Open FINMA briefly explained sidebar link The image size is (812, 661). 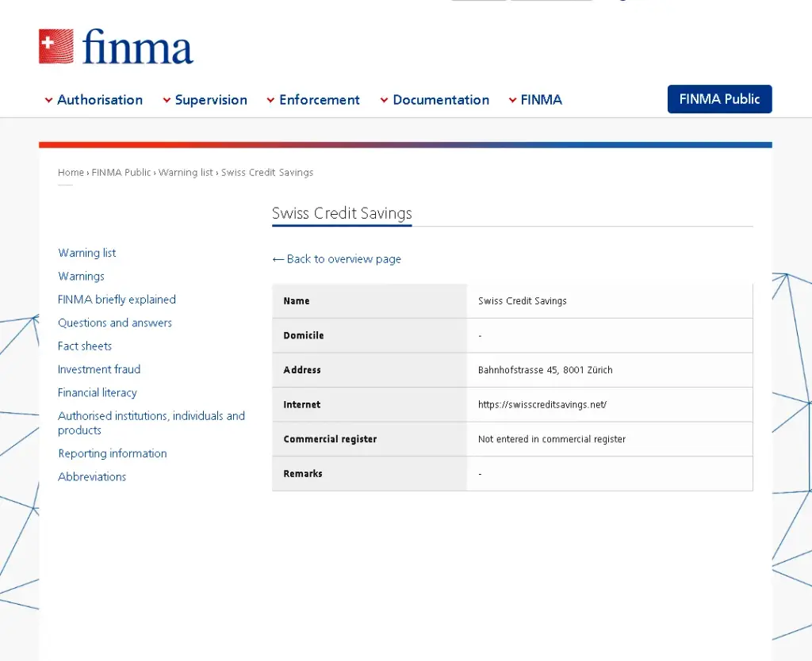click(x=117, y=299)
